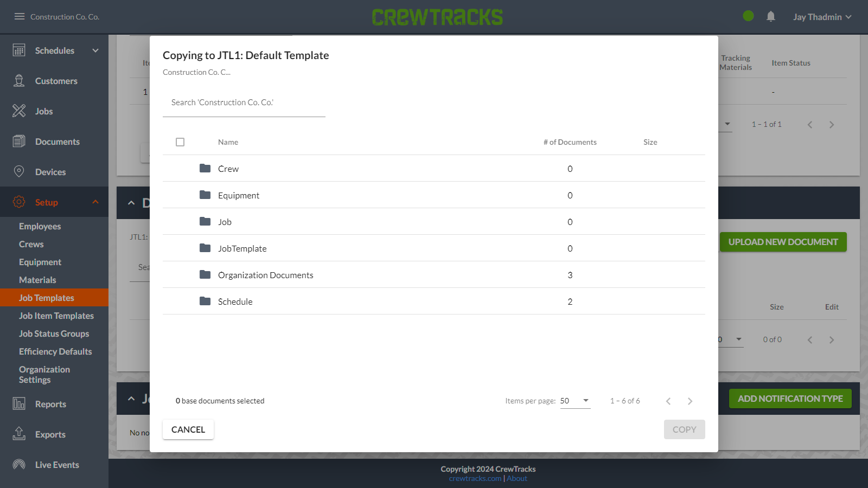The height and width of the screenshot is (488, 868).
Task: Click the Schedules calendar icon in sidebar
Action: point(19,50)
